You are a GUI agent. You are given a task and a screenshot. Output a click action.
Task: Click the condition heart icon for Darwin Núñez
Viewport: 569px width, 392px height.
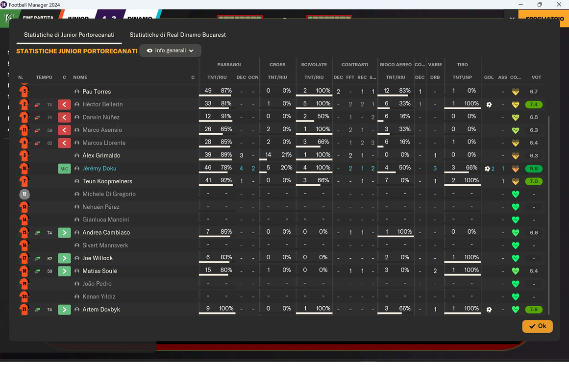[515, 117]
